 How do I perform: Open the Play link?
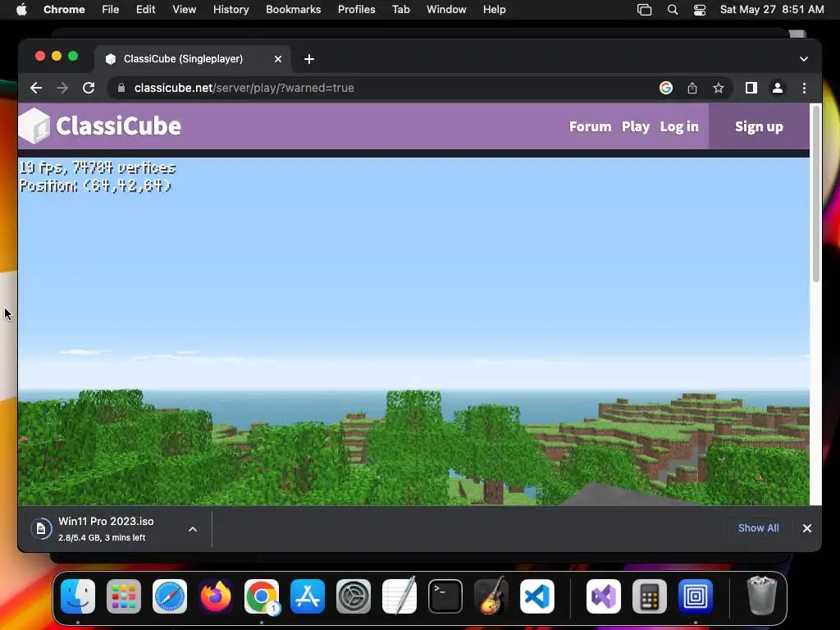(x=636, y=126)
